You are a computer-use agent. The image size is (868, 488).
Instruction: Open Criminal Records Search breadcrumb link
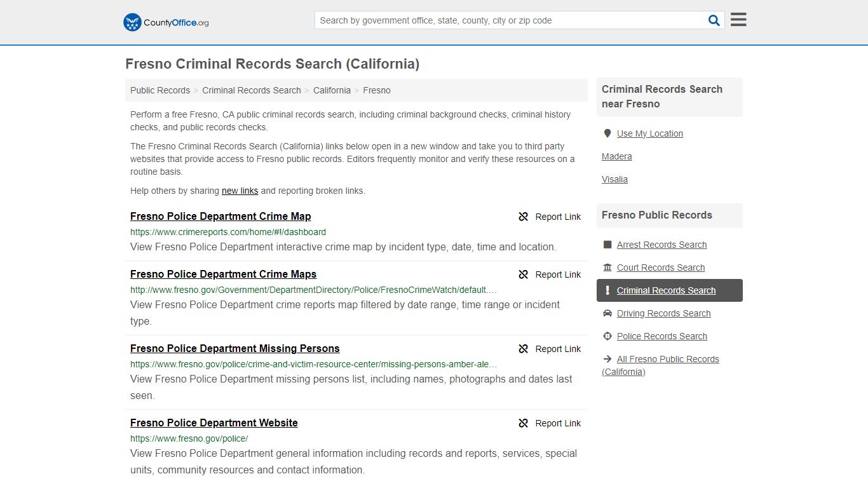[252, 90]
